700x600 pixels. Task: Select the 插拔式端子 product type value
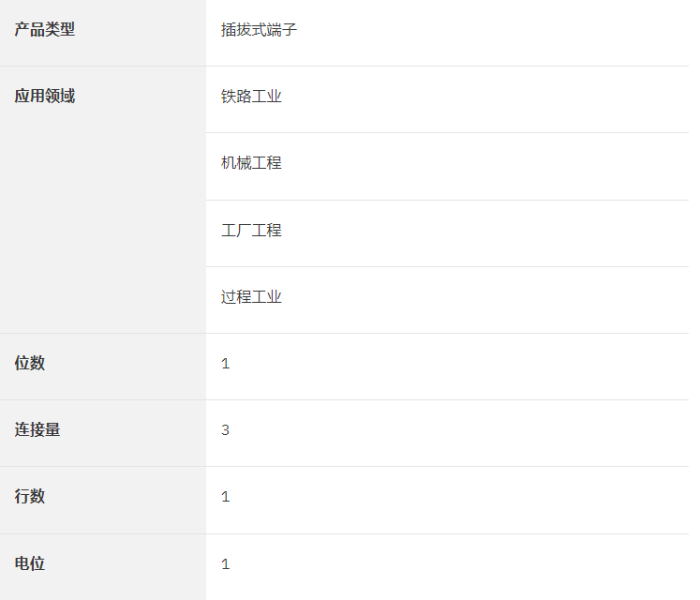[259, 30]
